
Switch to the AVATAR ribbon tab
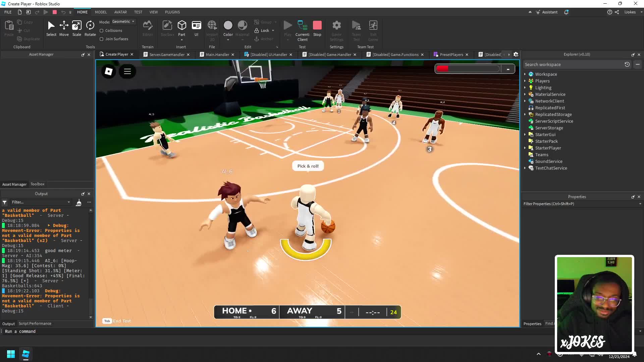[120, 12]
